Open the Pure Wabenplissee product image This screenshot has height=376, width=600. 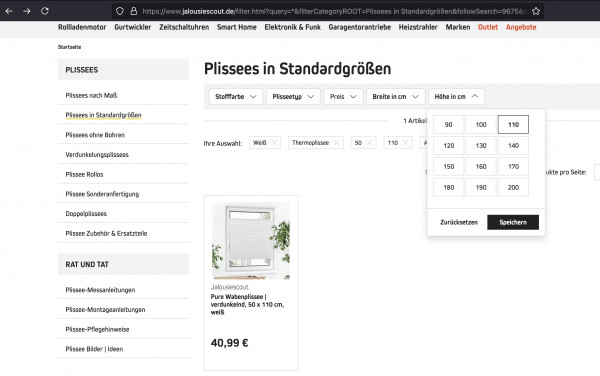click(251, 241)
